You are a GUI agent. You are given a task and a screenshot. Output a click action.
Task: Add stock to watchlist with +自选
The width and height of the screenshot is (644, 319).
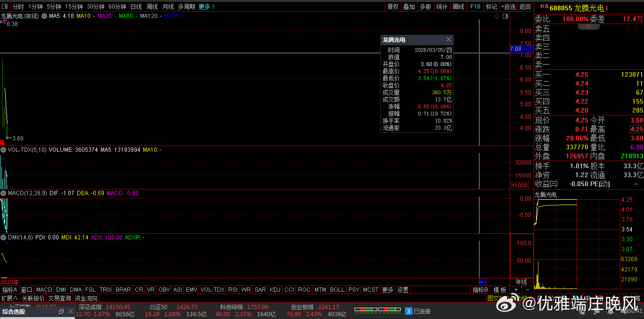pyautogui.click(x=508, y=7)
